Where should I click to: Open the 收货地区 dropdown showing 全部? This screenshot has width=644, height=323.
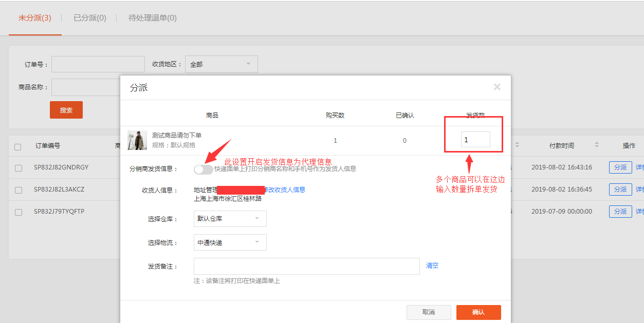222,64
